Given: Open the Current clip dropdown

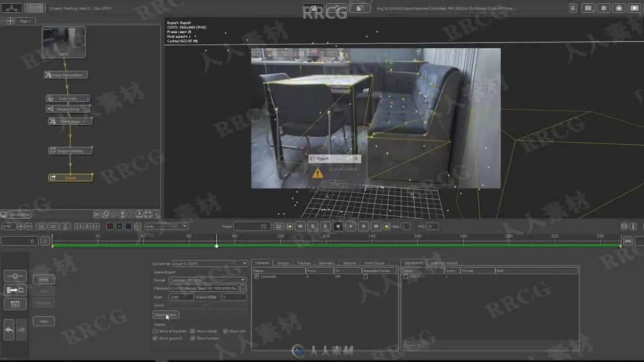Looking at the screenshot, I should pos(210,264).
